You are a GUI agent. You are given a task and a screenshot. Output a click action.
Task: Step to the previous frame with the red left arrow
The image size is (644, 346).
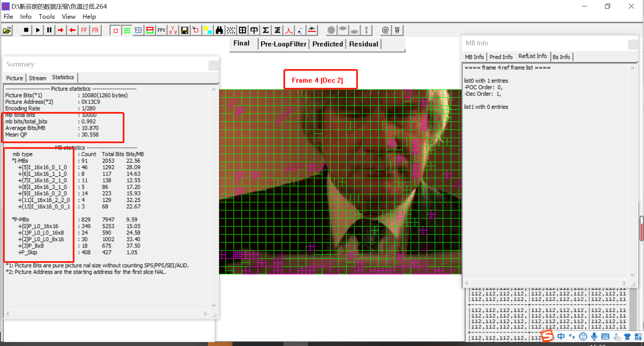point(72,30)
